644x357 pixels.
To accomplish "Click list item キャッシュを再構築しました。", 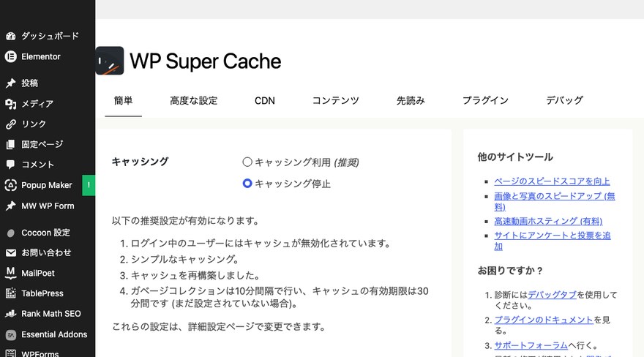I will click(x=195, y=275).
